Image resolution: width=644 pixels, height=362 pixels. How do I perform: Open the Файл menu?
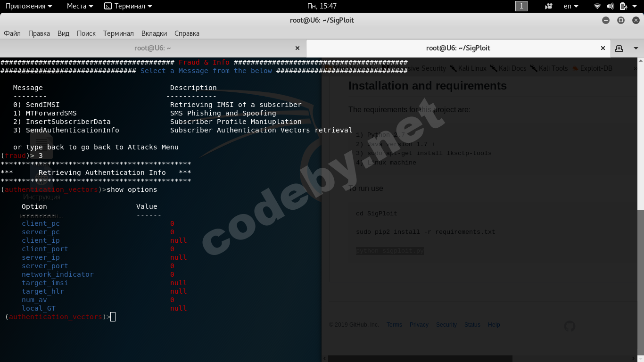pos(12,33)
